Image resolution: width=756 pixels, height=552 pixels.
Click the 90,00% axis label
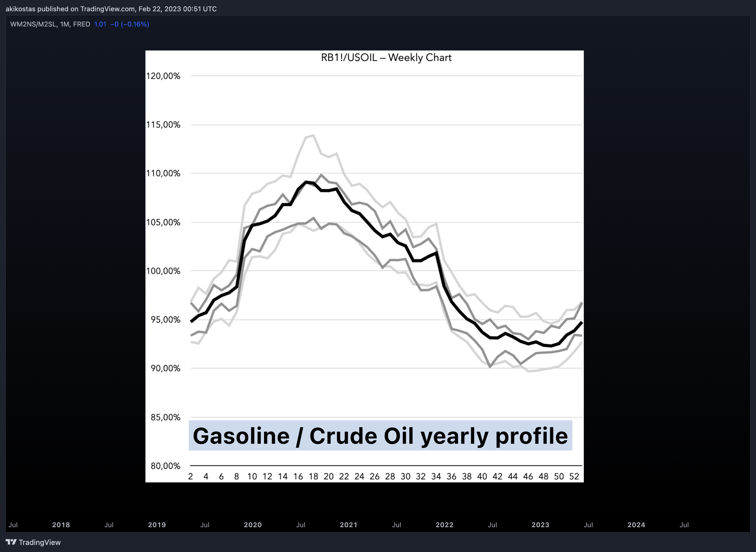(166, 368)
